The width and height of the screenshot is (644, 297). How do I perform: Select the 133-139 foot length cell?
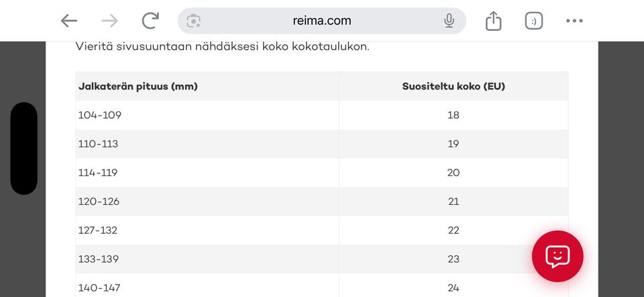[x=207, y=259]
